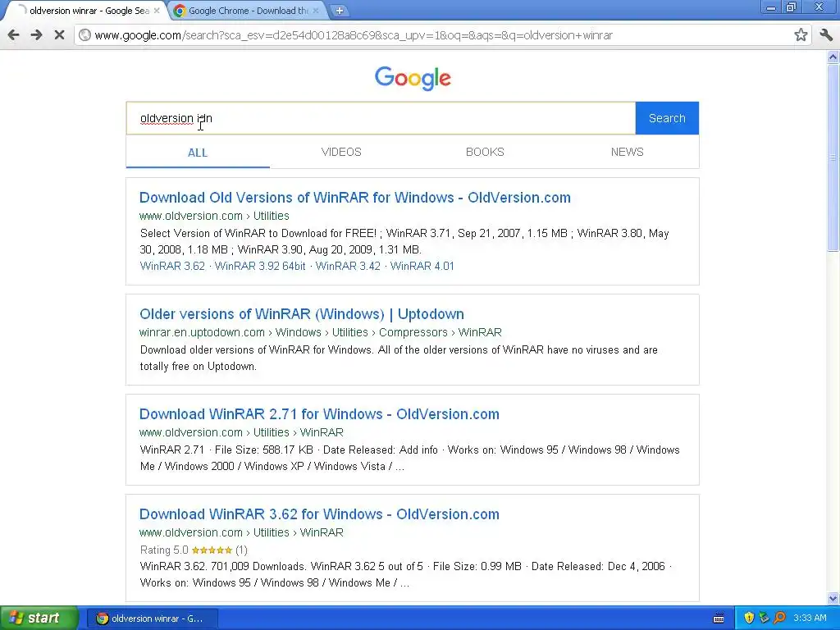The image size is (840, 630).
Task: Switch to the BOOKS results tab
Action: click(485, 152)
